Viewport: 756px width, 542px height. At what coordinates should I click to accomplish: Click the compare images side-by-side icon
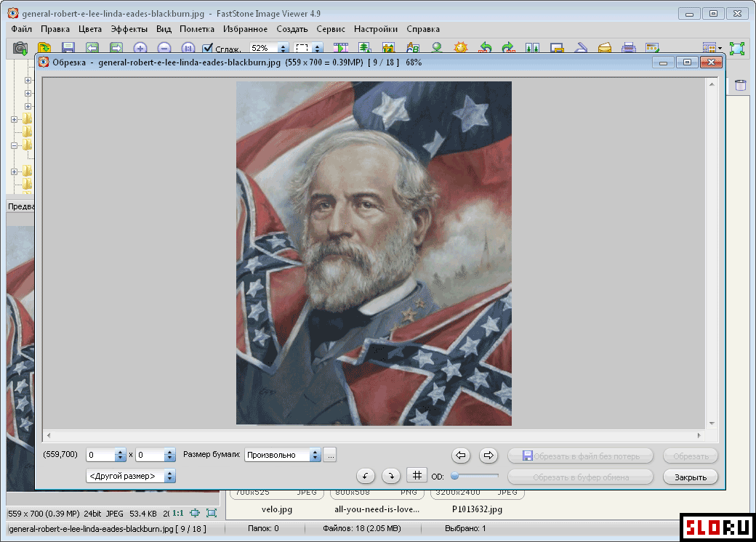coord(533,48)
